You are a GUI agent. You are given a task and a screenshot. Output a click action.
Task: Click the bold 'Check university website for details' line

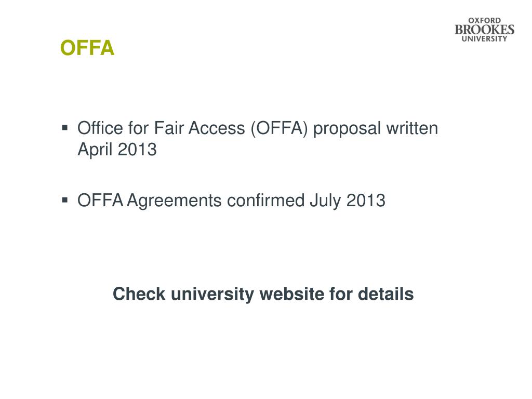point(263,294)
